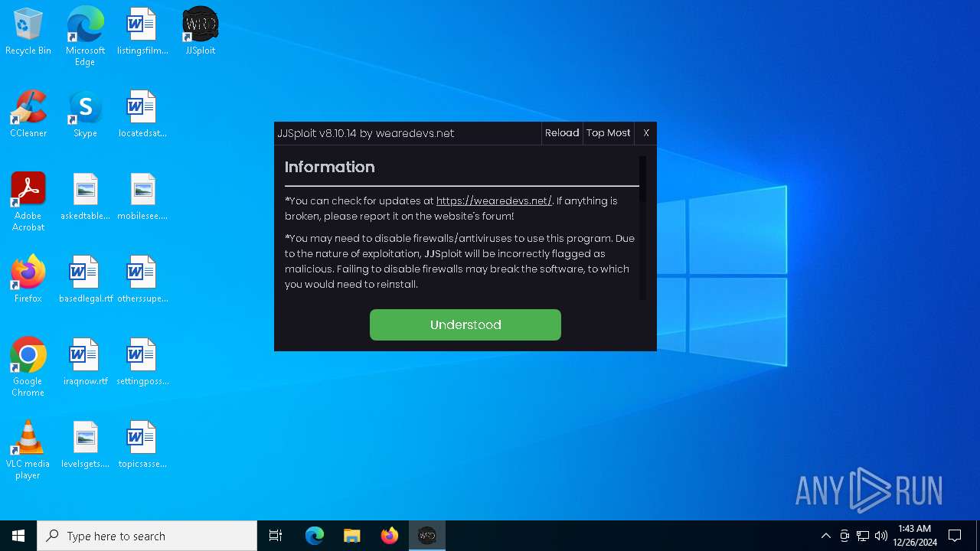Select the CCleaner desktop shortcut

point(28,115)
